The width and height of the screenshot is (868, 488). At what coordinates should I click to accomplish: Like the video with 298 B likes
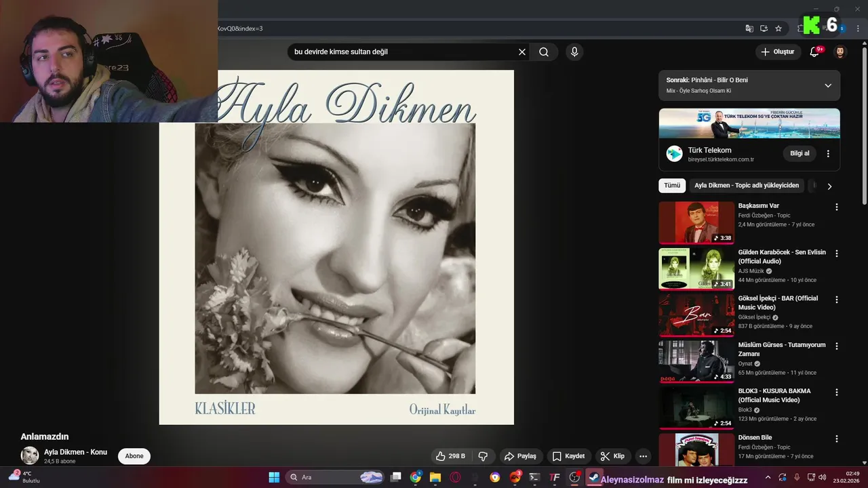[450, 456]
